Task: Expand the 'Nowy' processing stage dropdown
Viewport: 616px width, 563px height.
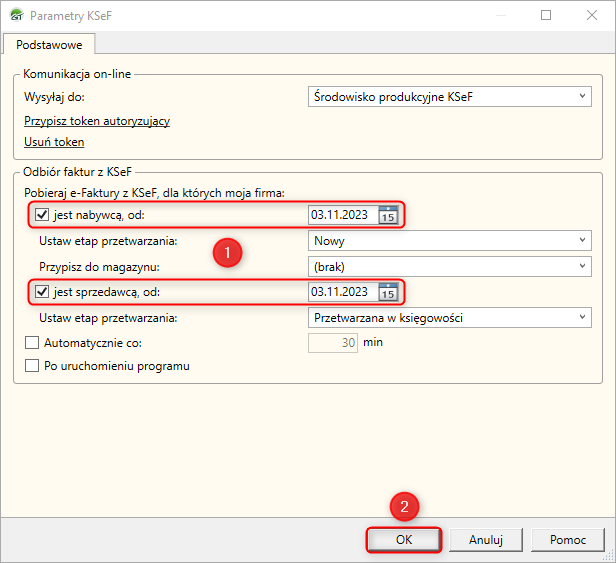Action: click(449, 240)
